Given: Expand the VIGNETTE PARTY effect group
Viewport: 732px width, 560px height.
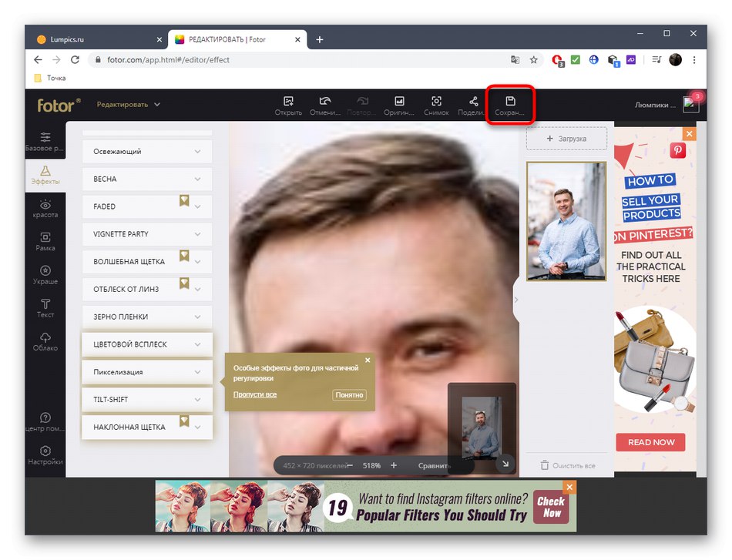Looking at the screenshot, I should (147, 234).
